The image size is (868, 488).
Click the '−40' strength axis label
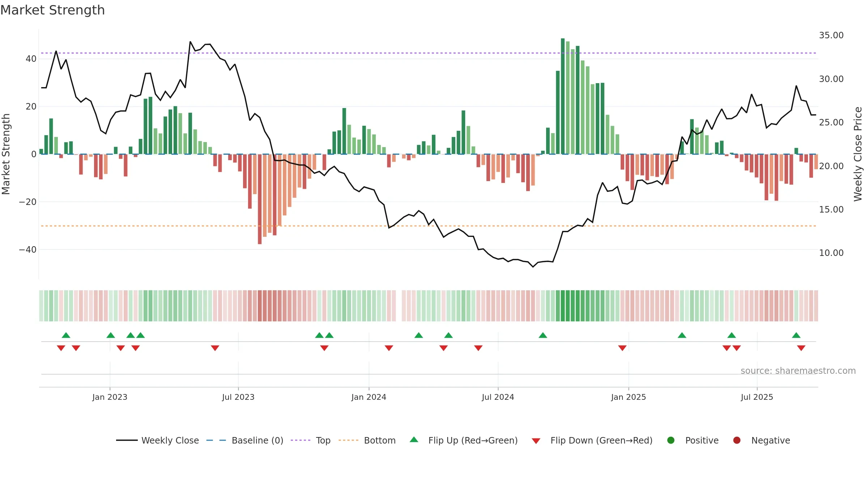tap(28, 250)
